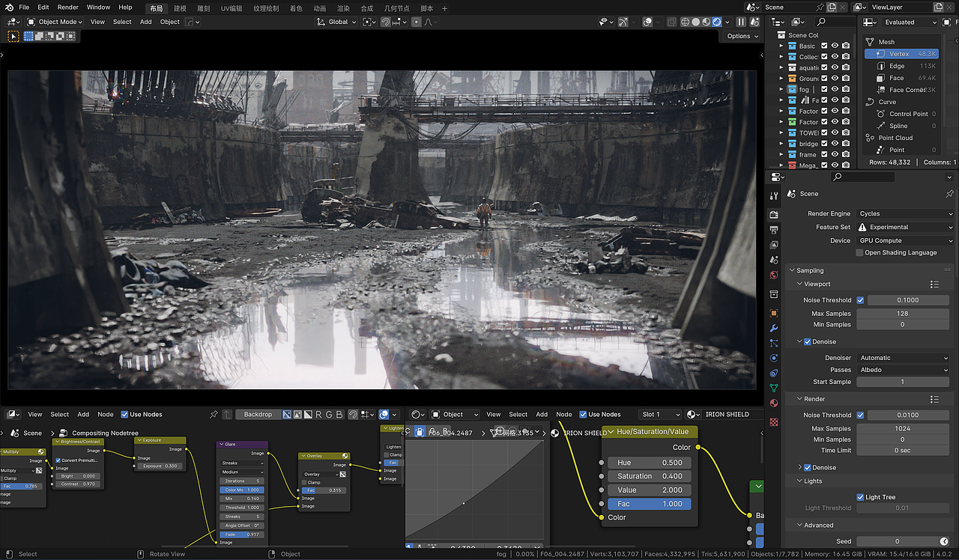
Task: Open the Object Mode dropdown in viewport
Action: tap(53, 22)
